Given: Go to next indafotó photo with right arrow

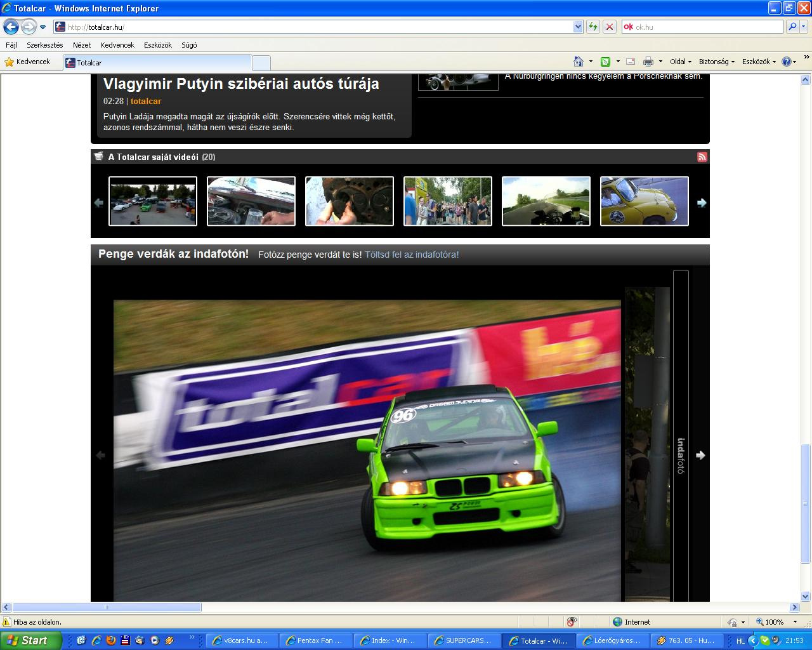Looking at the screenshot, I should coord(700,455).
